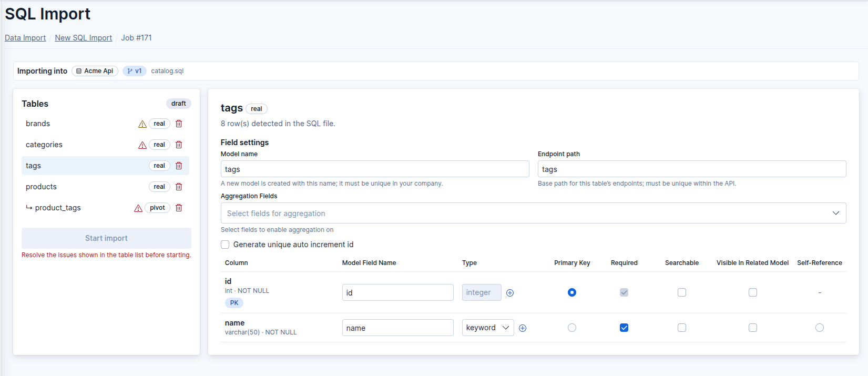Delete the categories table with trash icon

point(179,145)
